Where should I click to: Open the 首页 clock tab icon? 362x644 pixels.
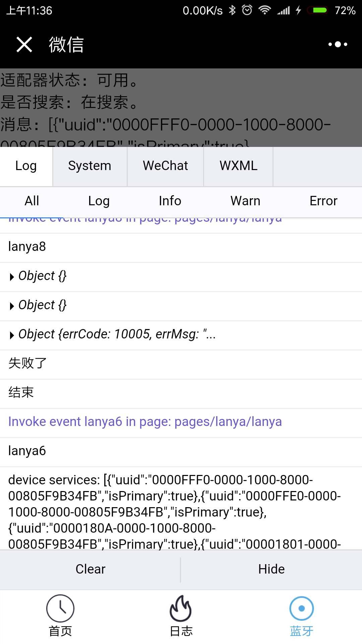click(x=60, y=608)
